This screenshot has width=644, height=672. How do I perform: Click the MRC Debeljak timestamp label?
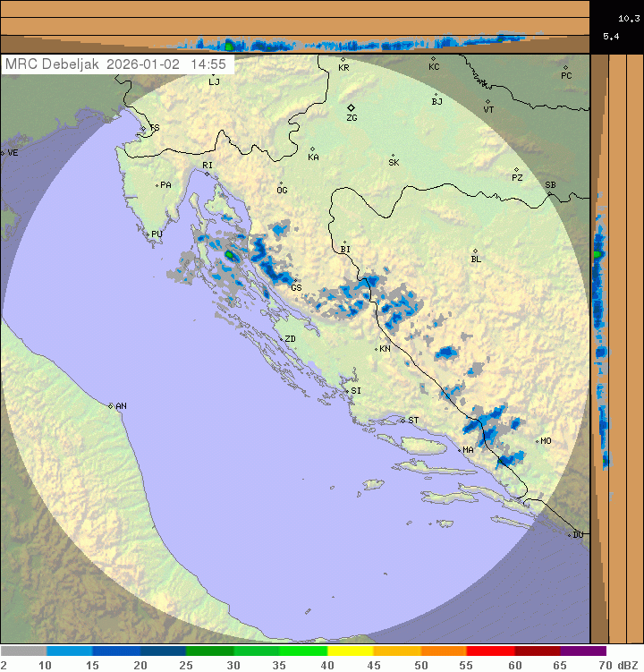coord(117,64)
